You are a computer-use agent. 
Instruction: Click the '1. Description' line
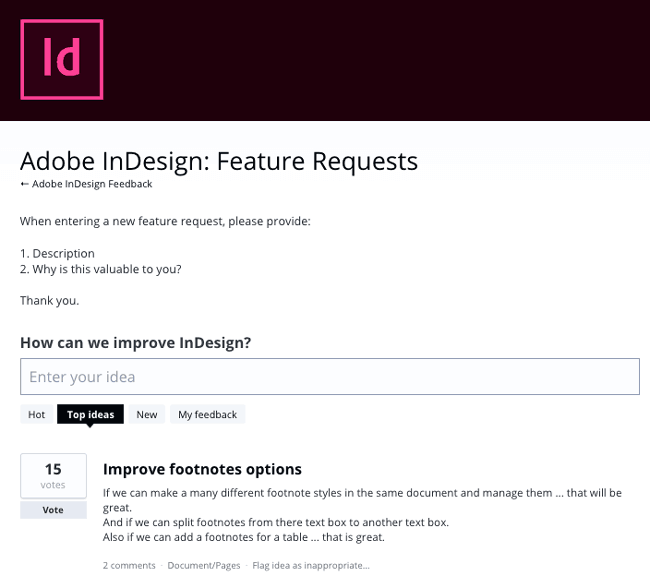click(x=57, y=253)
